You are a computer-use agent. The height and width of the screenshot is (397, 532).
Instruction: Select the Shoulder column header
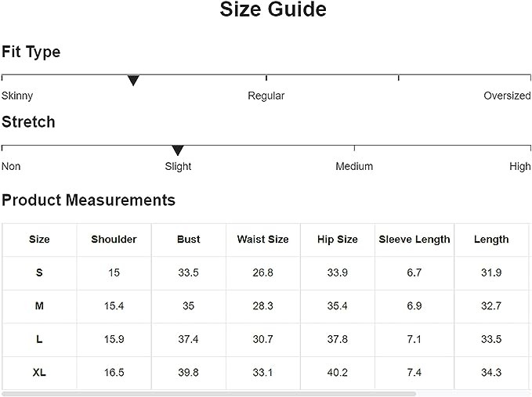(x=114, y=240)
